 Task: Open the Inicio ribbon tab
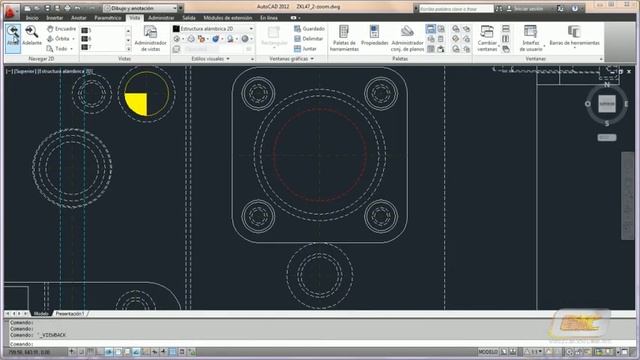32,18
